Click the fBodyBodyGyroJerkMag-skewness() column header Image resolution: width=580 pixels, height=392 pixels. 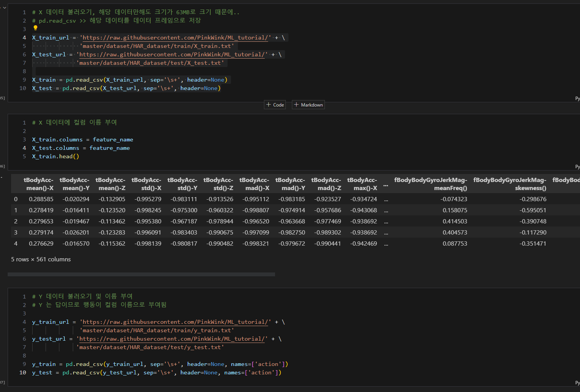tap(510, 184)
